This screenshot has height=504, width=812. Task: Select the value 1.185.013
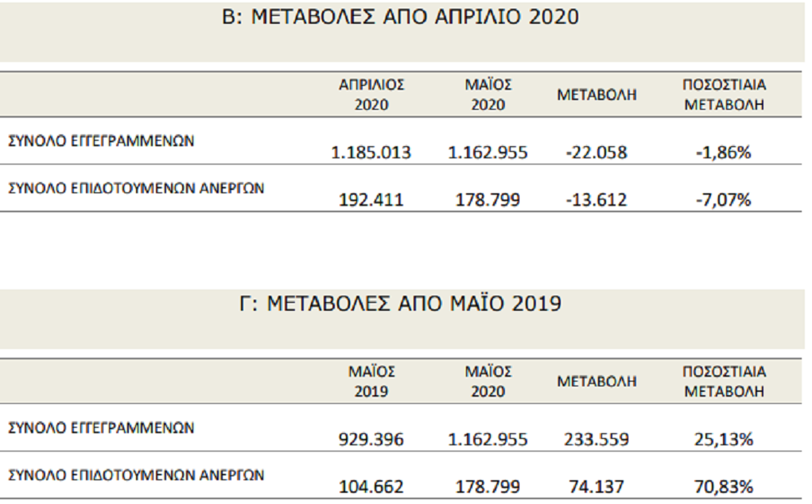point(371,153)
